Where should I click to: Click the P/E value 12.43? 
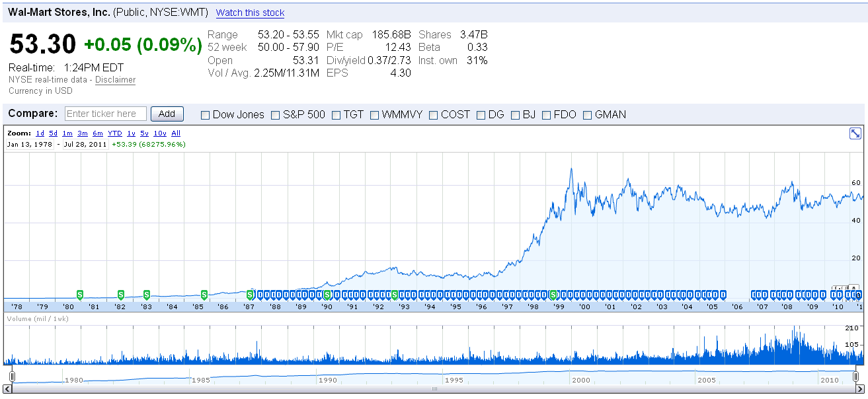tap(399, 47)
